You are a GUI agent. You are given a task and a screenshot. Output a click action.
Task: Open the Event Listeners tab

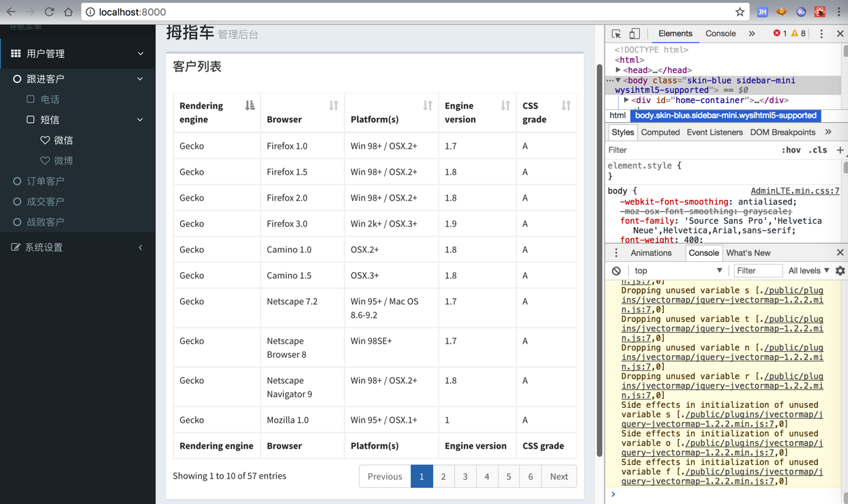click(714, 132)
